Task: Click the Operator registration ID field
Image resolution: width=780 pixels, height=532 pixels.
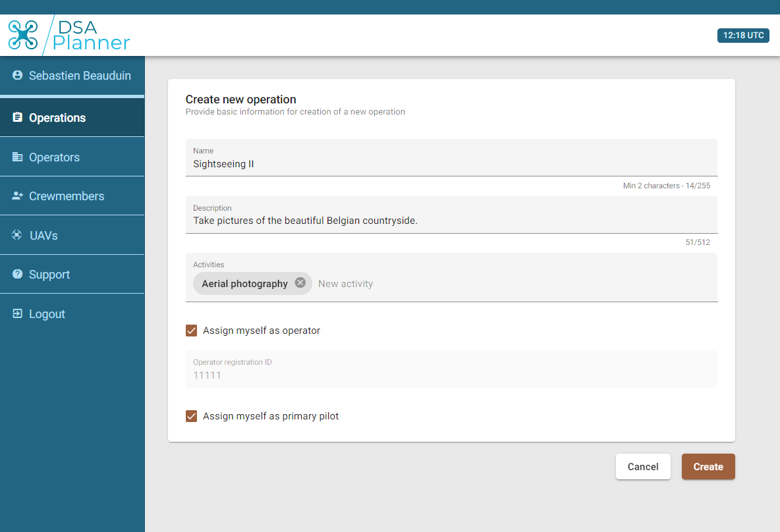Action: pos(452,369)
